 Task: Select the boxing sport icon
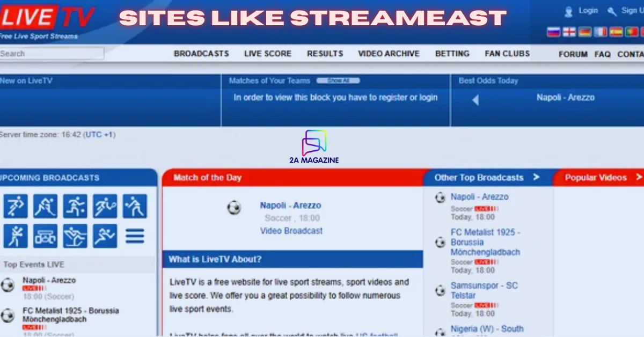coord(16,236)
